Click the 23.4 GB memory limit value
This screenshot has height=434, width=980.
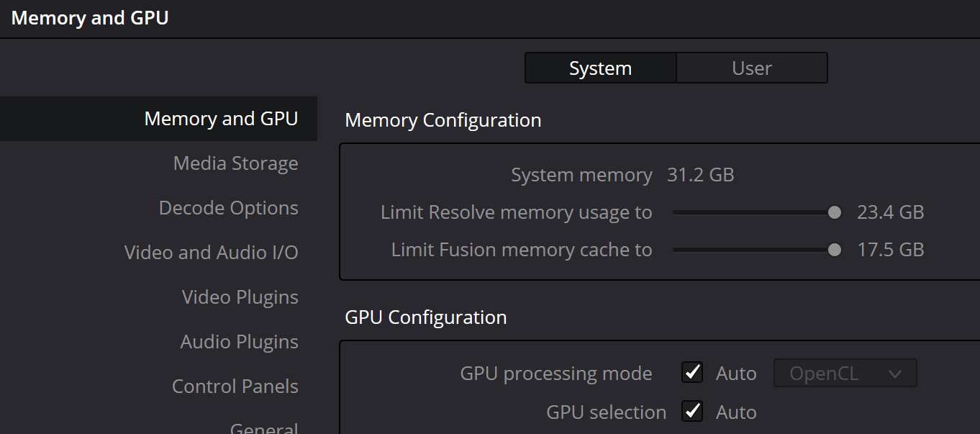click(890, 212)
